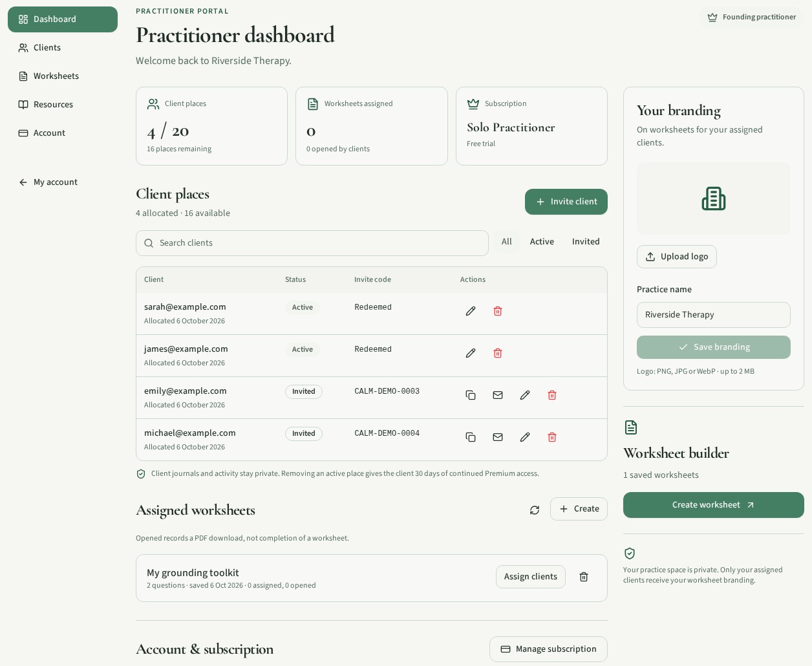Edit the sarah@example.com client entry
This screenshot has height=666, width=812.
click(x=471, y=311)
